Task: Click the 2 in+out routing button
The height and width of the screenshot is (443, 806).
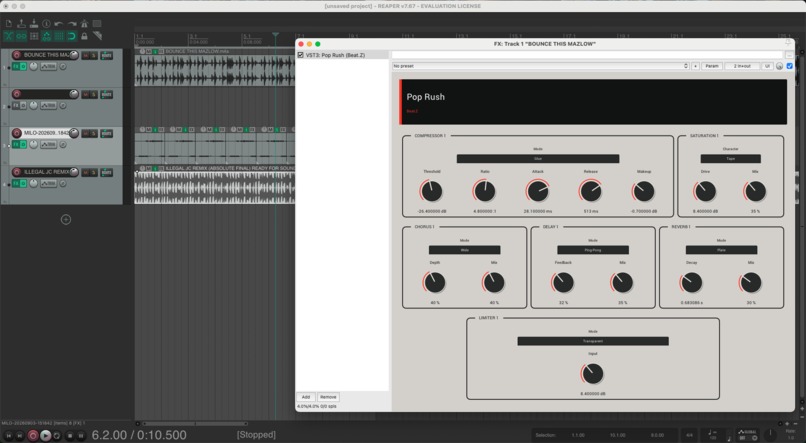Action: (742, 66)
